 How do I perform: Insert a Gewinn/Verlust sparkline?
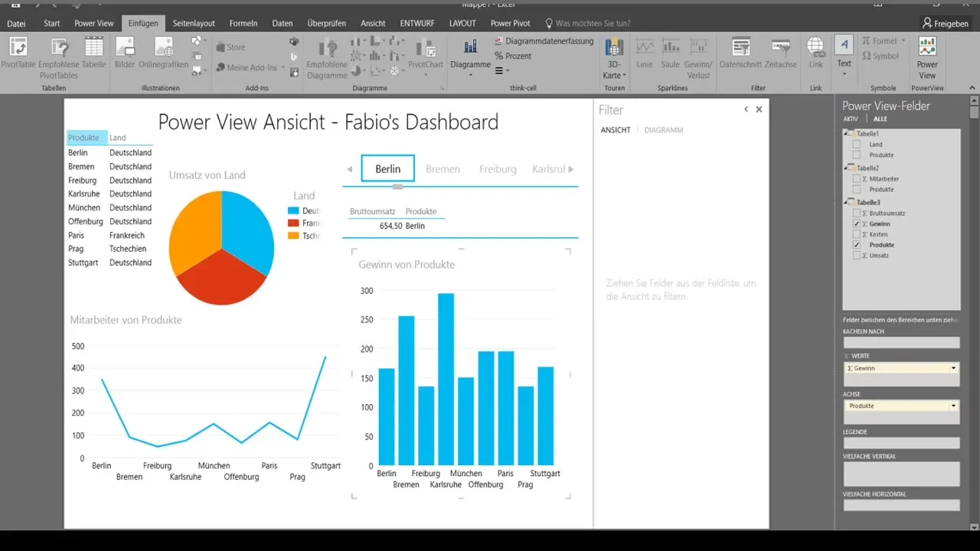tap(697, 58)
